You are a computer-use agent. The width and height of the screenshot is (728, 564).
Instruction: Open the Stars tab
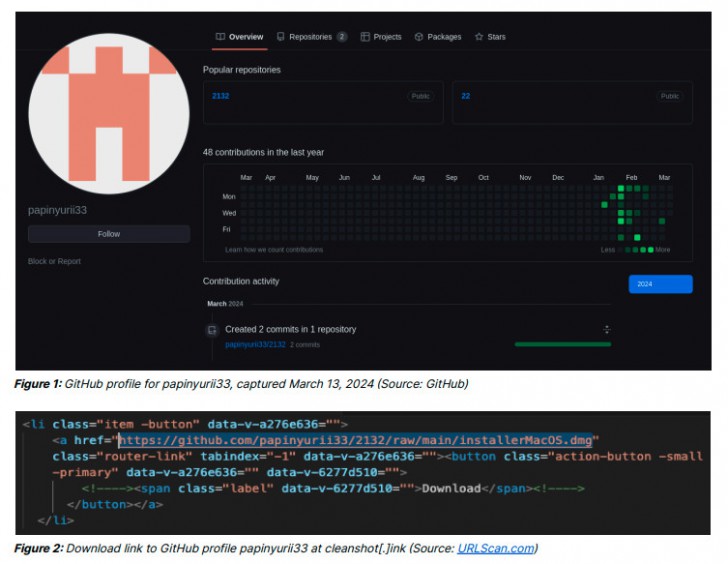490,37
